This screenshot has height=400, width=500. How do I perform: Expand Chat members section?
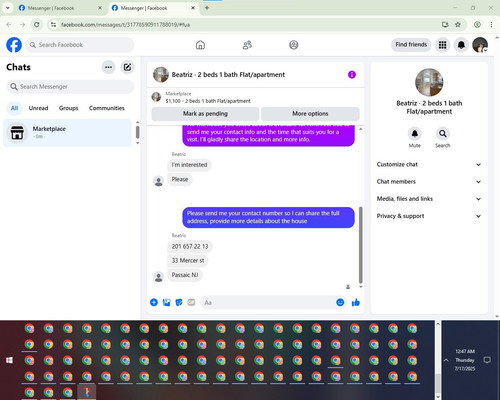429,182
